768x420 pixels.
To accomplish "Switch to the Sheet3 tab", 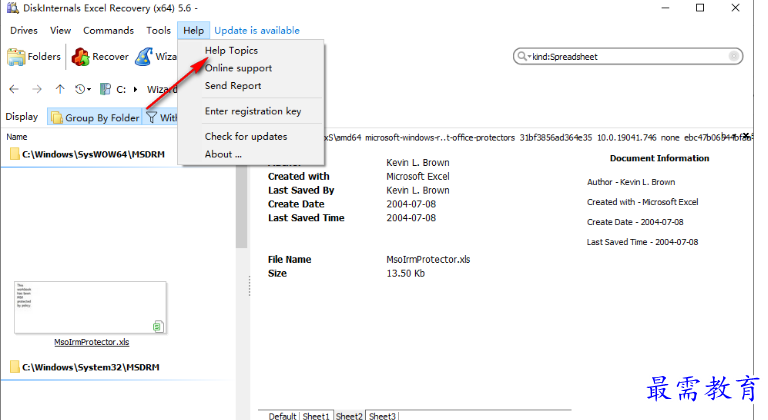I will pyautogui.click(x=383, y=416).
